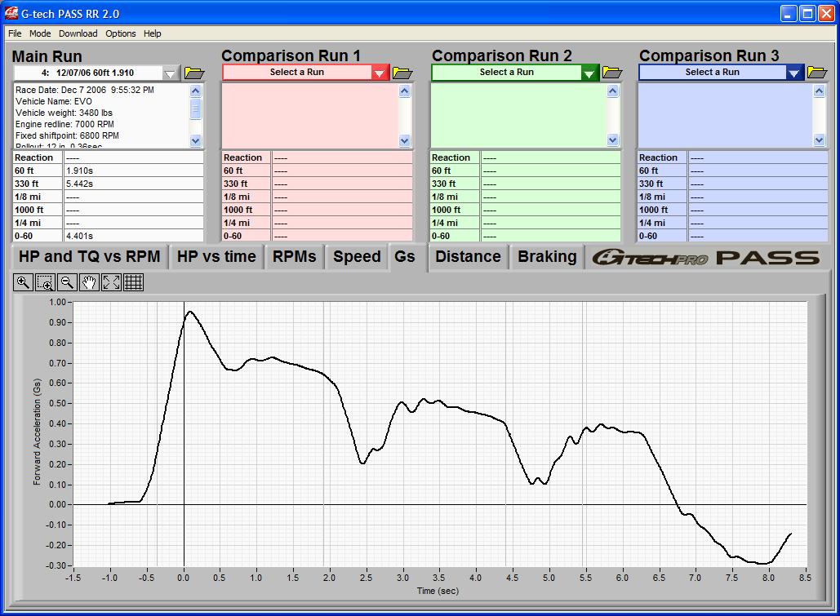Image resolution: width=840 pixels, height=616 pixels.
Task: Open the Options menu
Action: coord(121,33)
